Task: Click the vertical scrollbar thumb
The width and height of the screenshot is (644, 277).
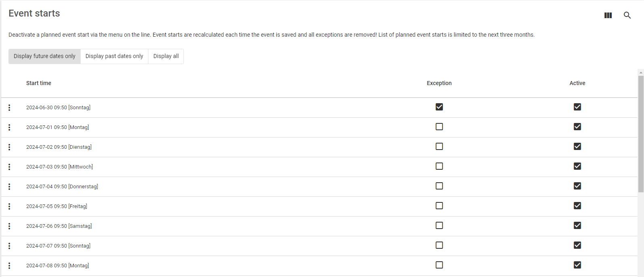Action: pos(641,133)
